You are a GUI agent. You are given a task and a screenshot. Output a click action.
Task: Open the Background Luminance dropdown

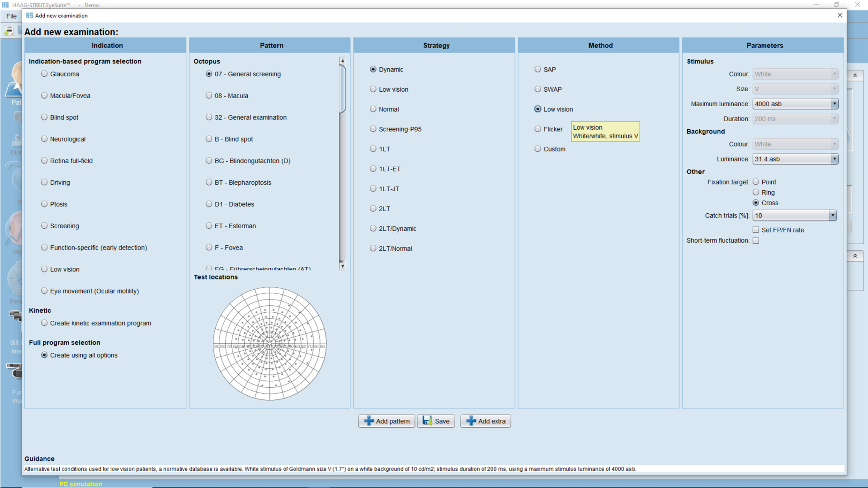835,159
